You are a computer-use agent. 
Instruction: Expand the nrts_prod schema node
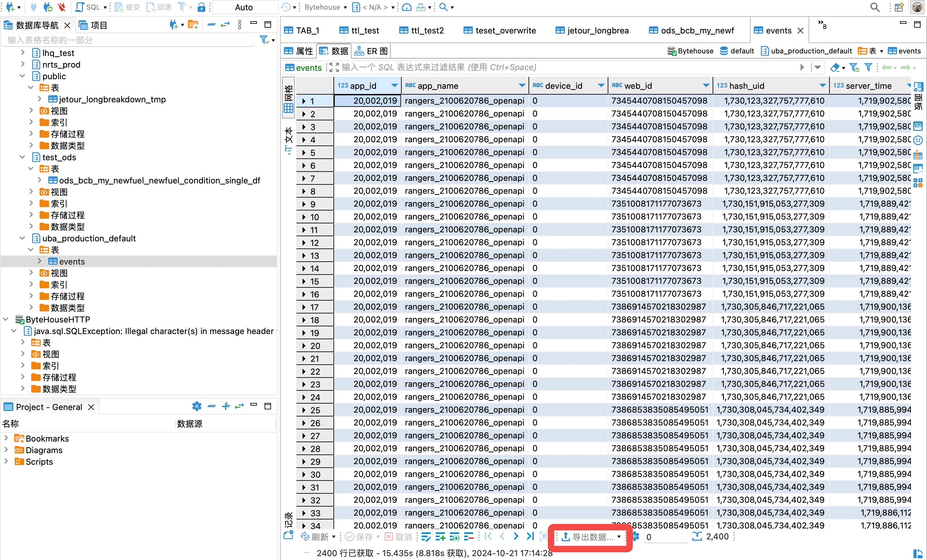point(22,64)
